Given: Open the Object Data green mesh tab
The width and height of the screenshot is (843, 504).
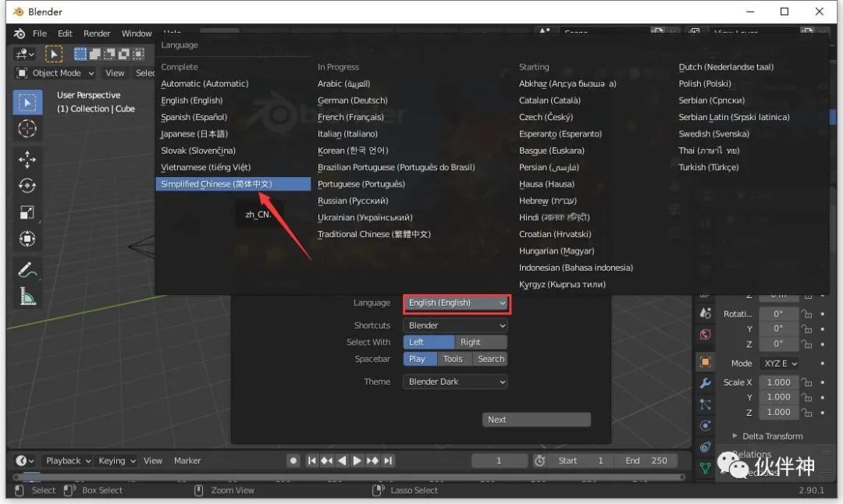Looking at the screenshot, I should [706, 468].
